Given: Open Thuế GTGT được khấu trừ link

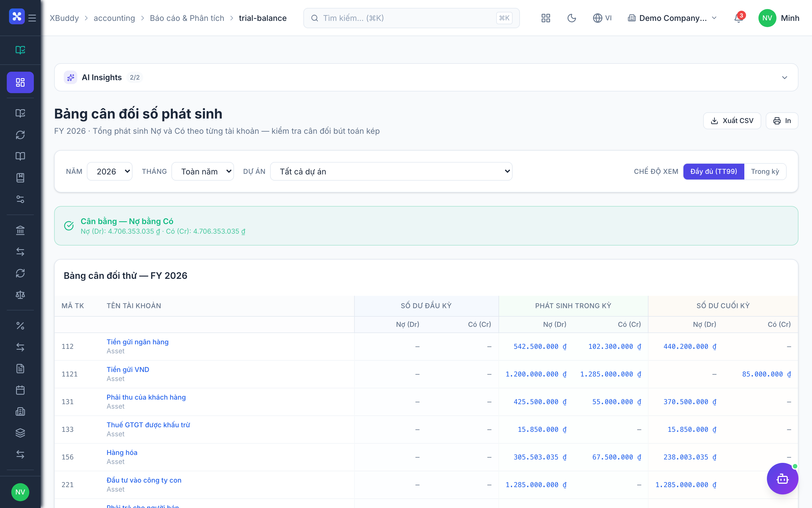Looking at the screenshot, I should click(148, 425).
